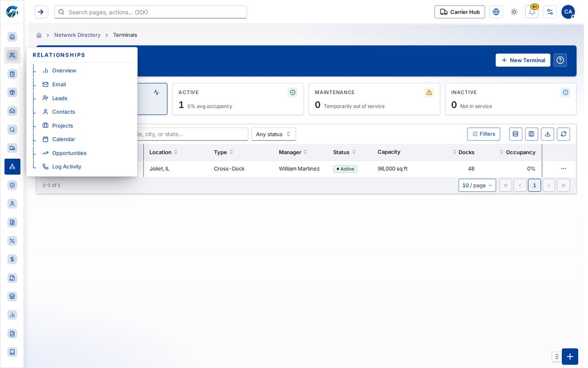Refresh the terminals table

pos(564,134)
